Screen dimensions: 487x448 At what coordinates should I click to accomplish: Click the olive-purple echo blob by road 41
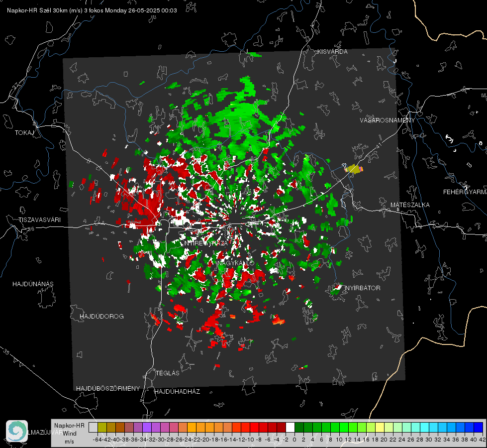tap(354, 169)
